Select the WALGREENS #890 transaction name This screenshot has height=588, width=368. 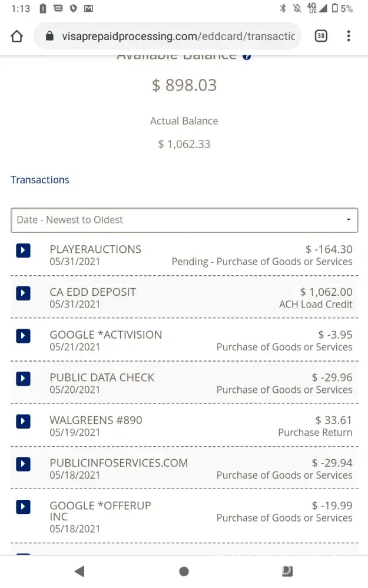(x=96, y=420)
